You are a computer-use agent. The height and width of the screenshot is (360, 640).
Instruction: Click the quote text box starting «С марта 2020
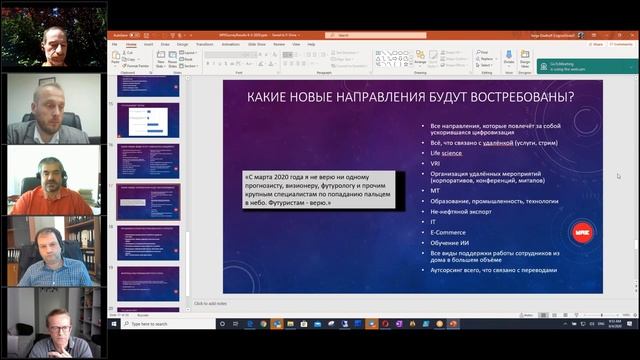click(x=318, y=190)
